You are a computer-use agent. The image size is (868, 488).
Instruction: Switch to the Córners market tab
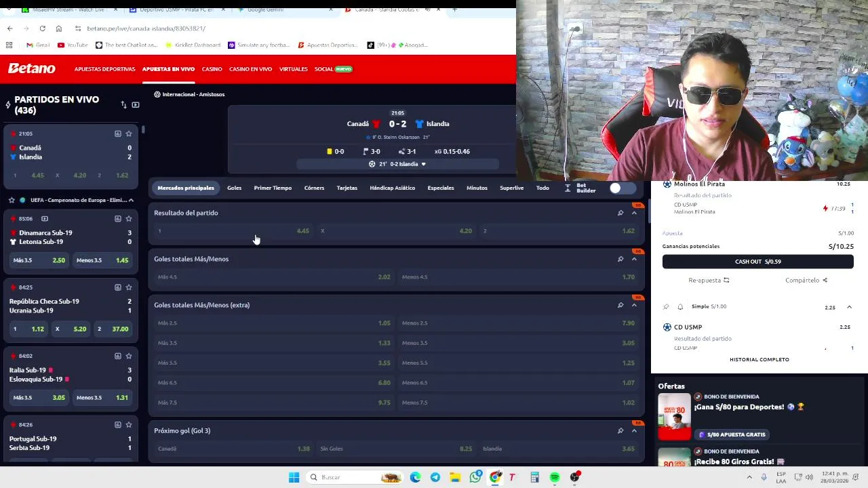click(314, 188)
